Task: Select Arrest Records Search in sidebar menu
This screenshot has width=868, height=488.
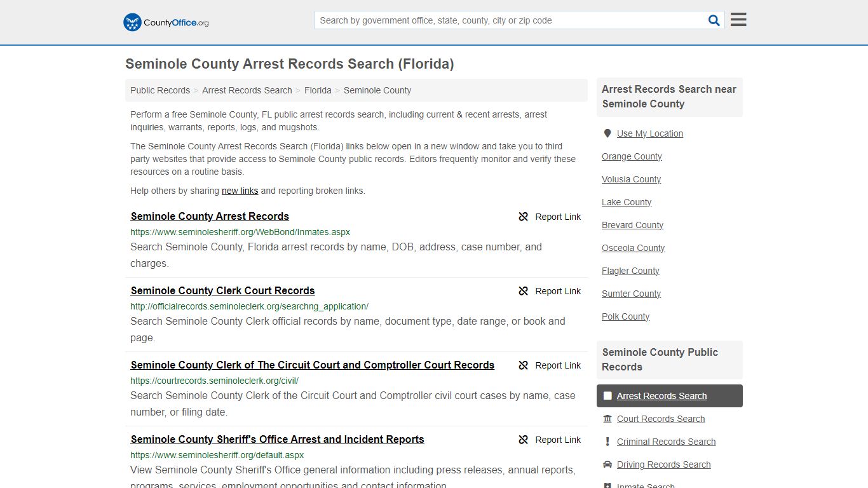Action: [x=670, y=396]
